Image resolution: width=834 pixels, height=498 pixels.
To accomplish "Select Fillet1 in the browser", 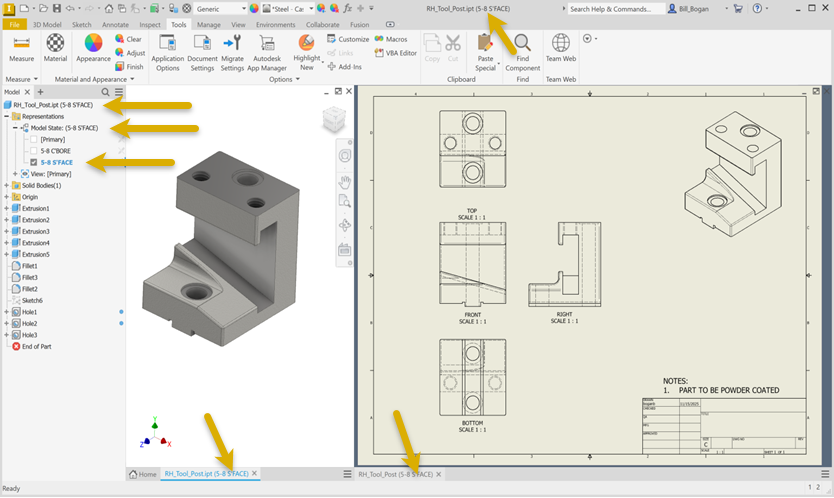I will tap(30, 266).
